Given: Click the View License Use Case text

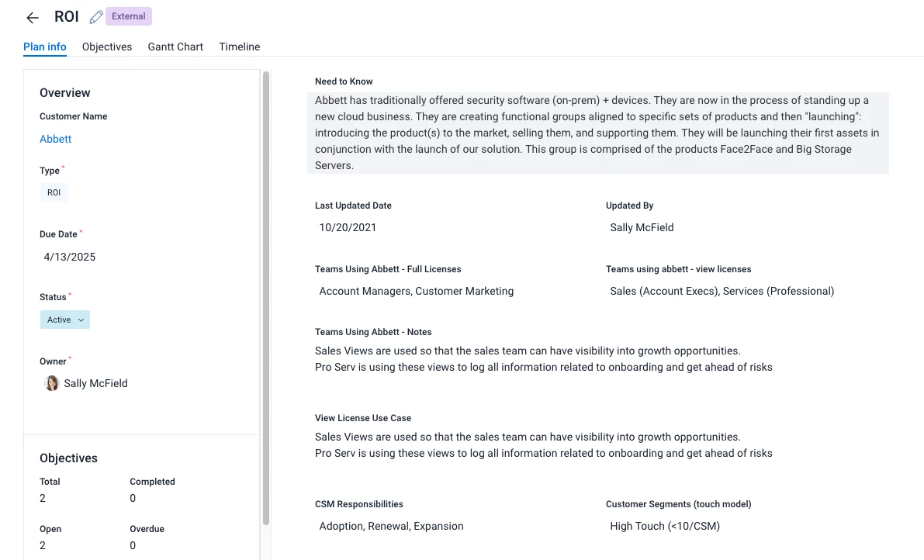Looking at the screenshot, I should pyautogui.click(x=543, y=445).
